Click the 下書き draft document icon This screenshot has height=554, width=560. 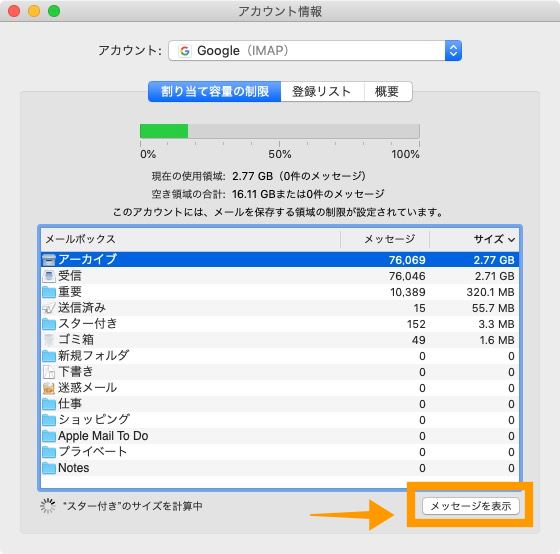[49, 372]
